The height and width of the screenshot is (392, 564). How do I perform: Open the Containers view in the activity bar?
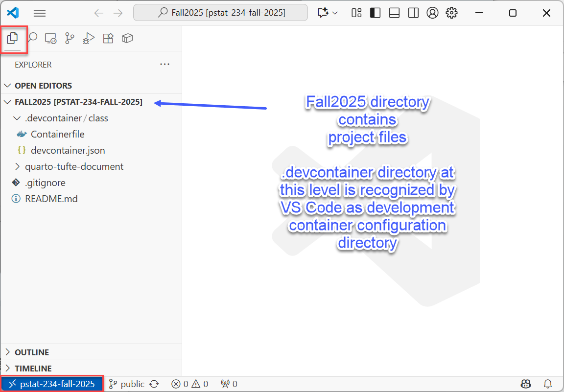pyautogui.click(x=127, y=38)
